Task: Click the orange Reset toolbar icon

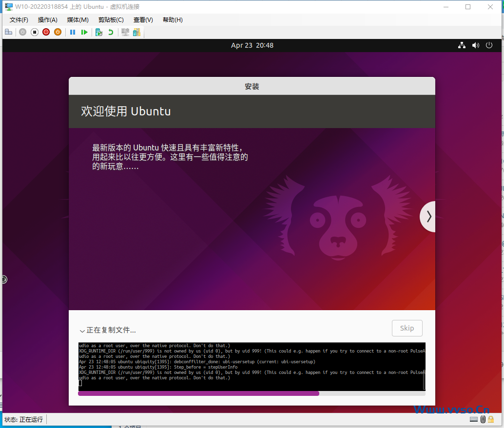Action: [x=58, y=32]
